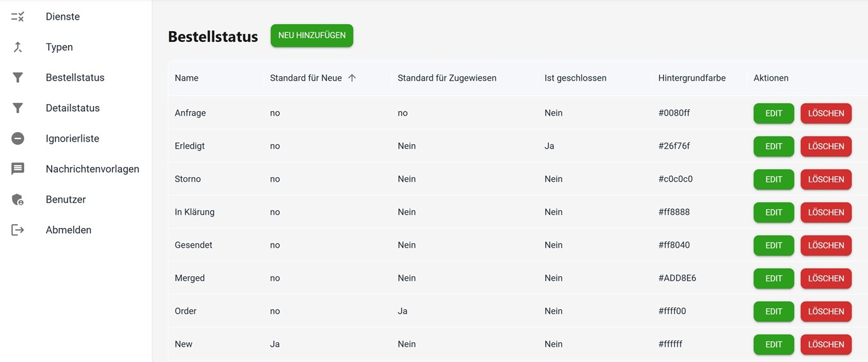Click the Dienste checklist icon in sidebar
Viewport: 868px width, 362px height.
pos(18,17)
